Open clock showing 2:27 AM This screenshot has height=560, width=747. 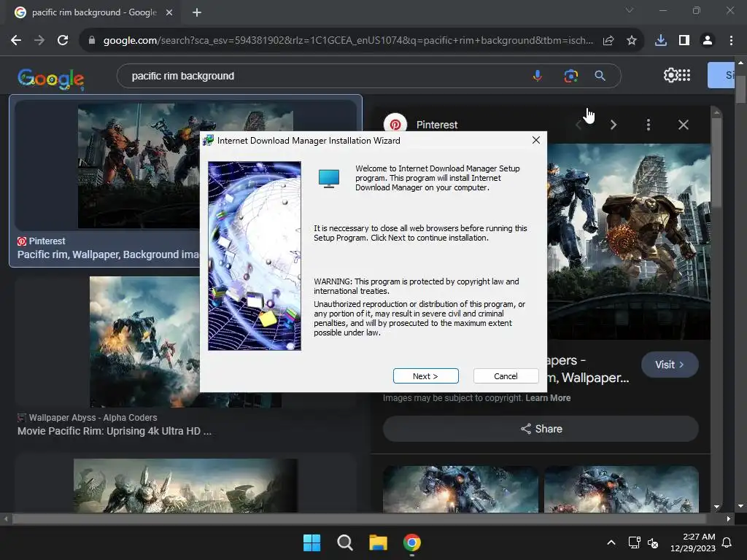point(693,542)
